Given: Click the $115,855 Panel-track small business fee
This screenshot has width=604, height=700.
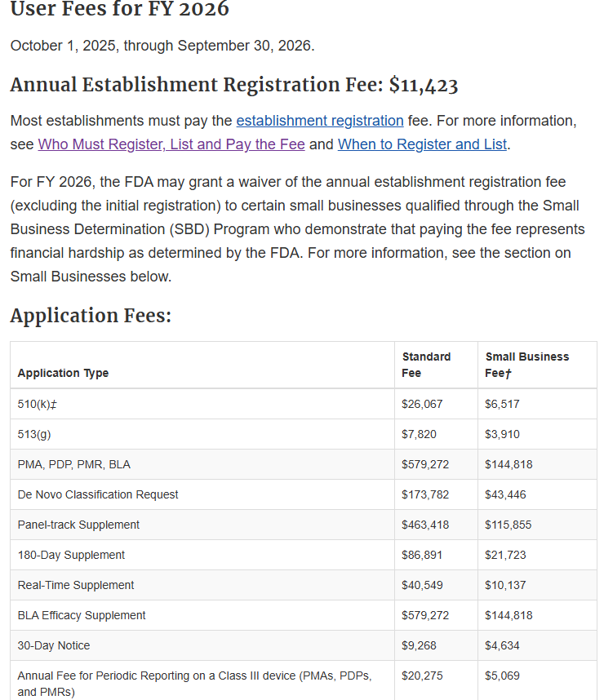Looking at the screenshot, I should click(x=508, y=525).
